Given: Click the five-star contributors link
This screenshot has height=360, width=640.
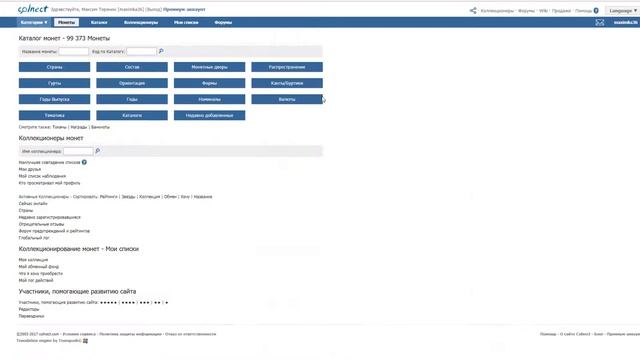Looking at the screenshot, I should (x=108, y=302).
